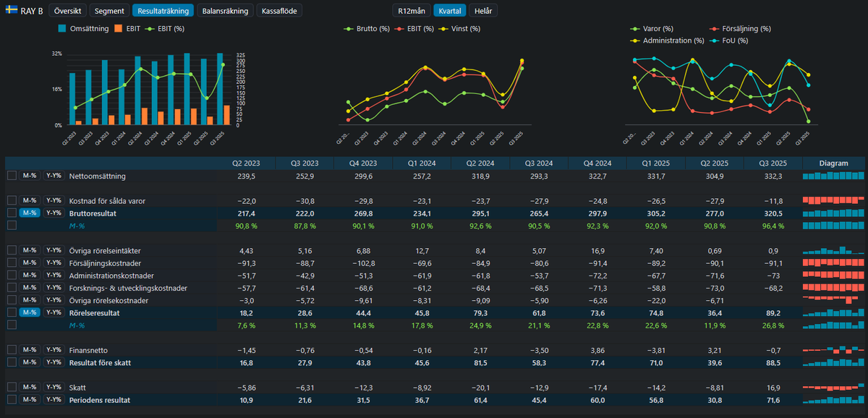
Task: Switch period to Helår
Action: tap(484, 11)
